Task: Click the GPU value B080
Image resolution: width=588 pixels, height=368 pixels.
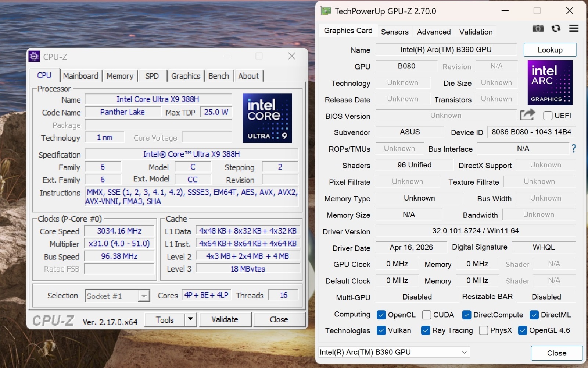Action: (x=406, y=66)
